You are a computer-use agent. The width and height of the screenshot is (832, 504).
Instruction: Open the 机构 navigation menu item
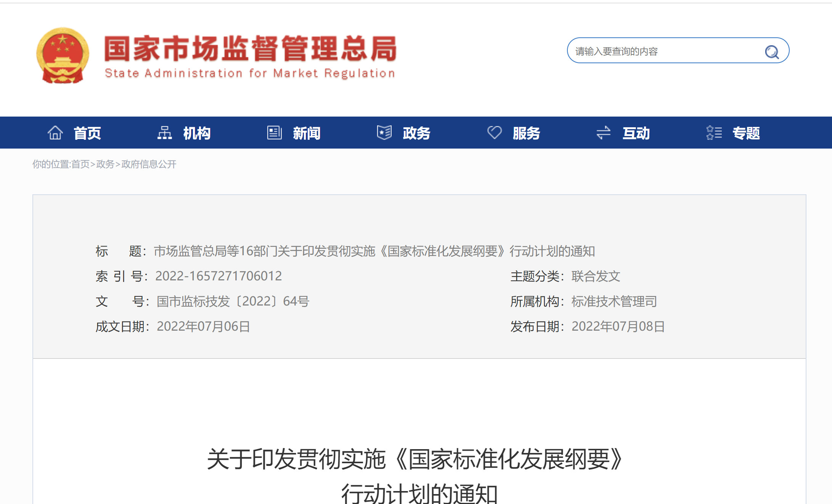(x=197, y=133)
